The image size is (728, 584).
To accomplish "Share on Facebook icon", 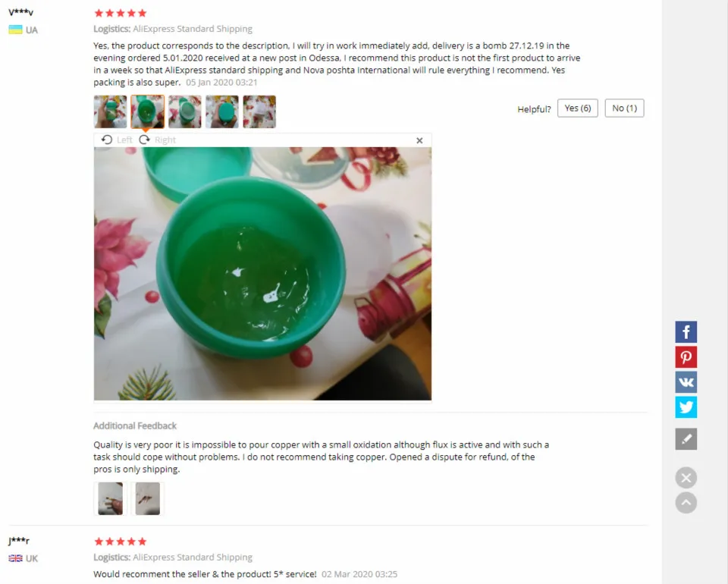I will click(686, 332).
